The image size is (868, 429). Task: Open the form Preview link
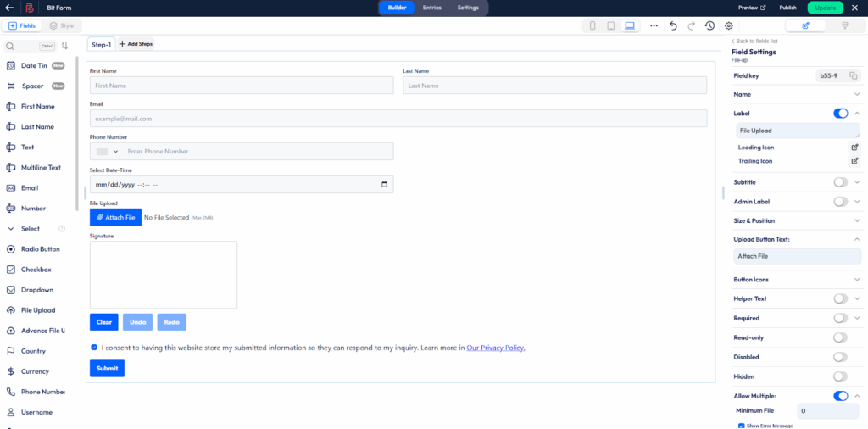click(x=752, y=8)
